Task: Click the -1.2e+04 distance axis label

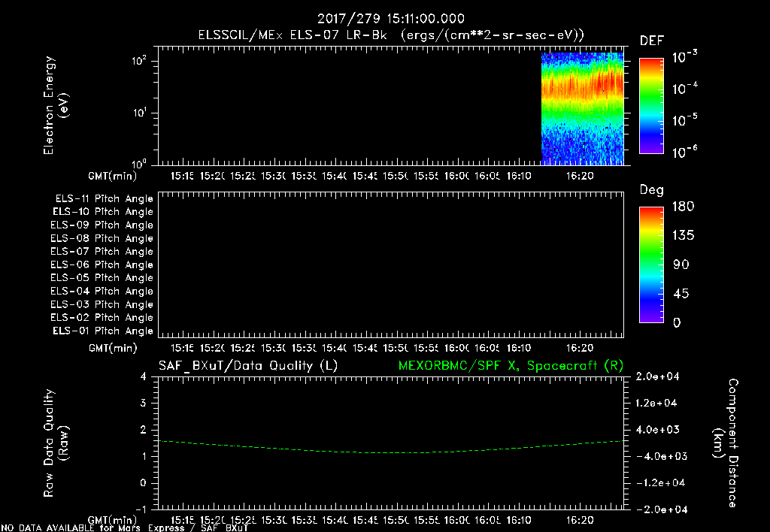Action: (660, 483)
